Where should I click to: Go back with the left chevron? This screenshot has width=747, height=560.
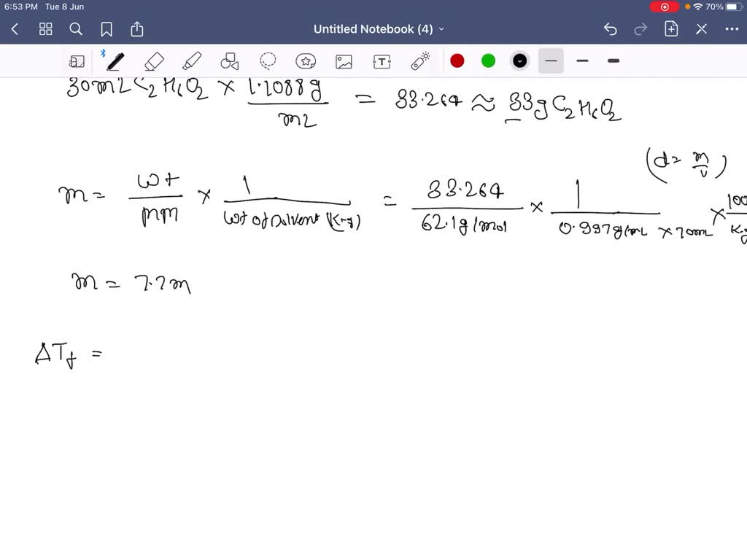(x=15, y=29)
